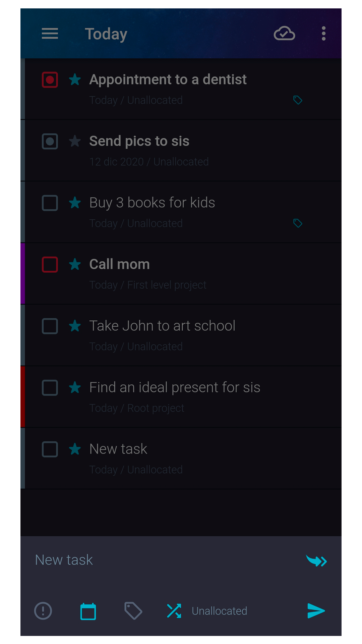Focus the New task text field

pyautogui.click(x=161, y=560)
